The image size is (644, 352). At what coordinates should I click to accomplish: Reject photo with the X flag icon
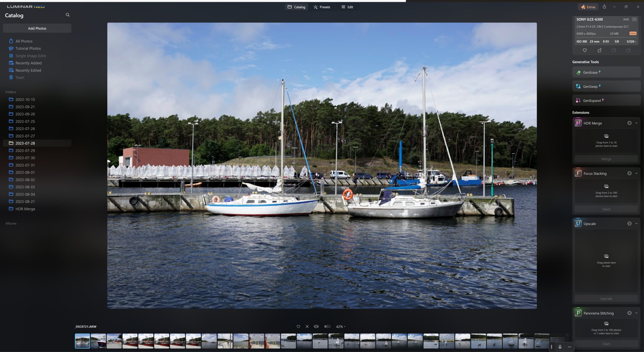[x=307, y=327]
